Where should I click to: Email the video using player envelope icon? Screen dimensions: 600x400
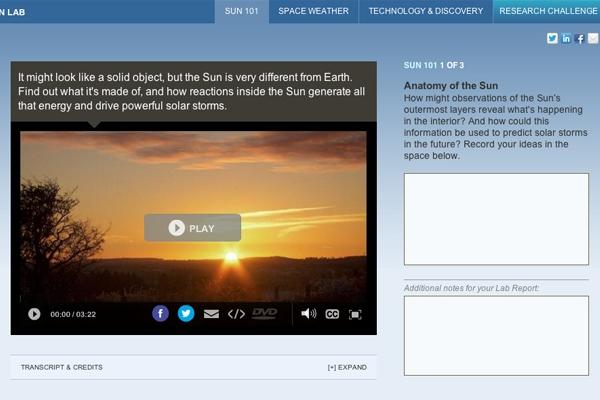pyautogui.click(x=211, y=314)
